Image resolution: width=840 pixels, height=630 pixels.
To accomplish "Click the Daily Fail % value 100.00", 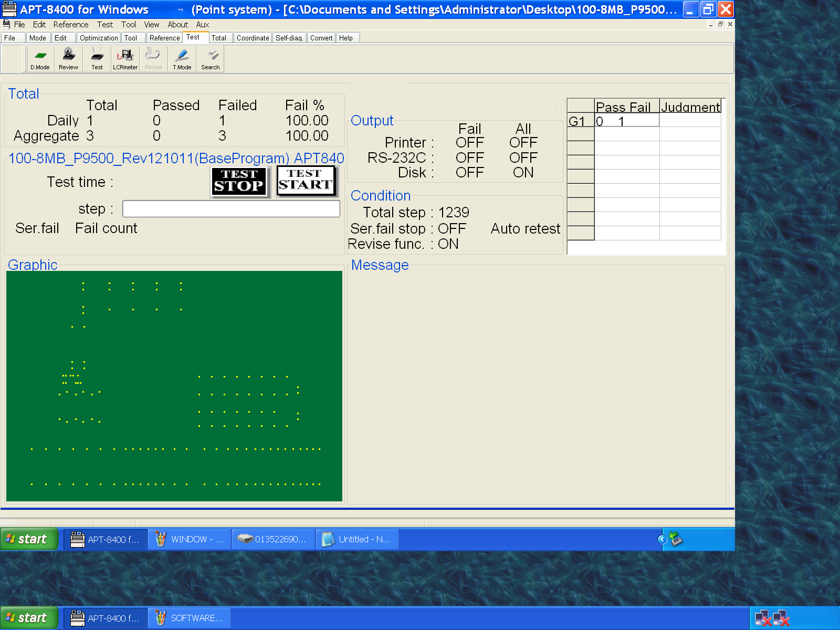I will click(307, 121).
